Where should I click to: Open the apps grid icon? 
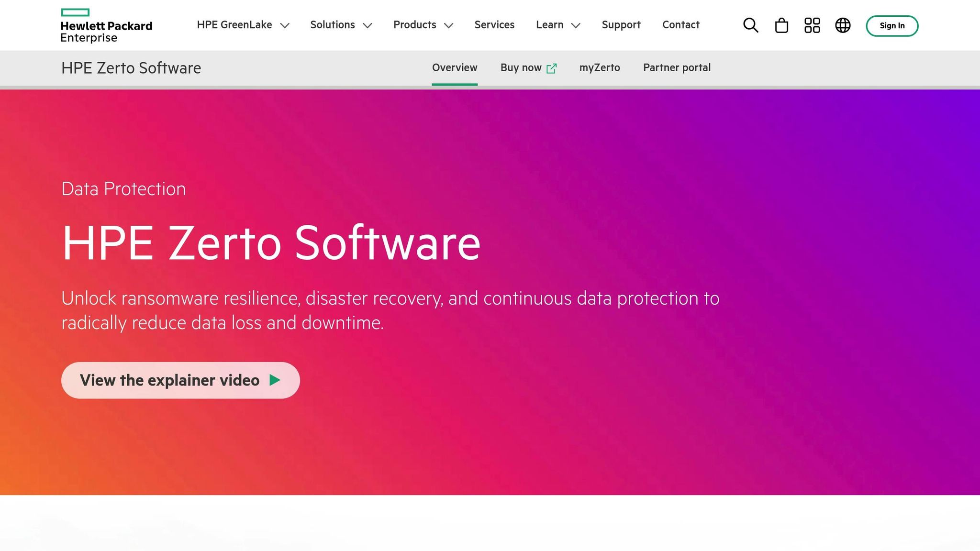click(812, 25)
